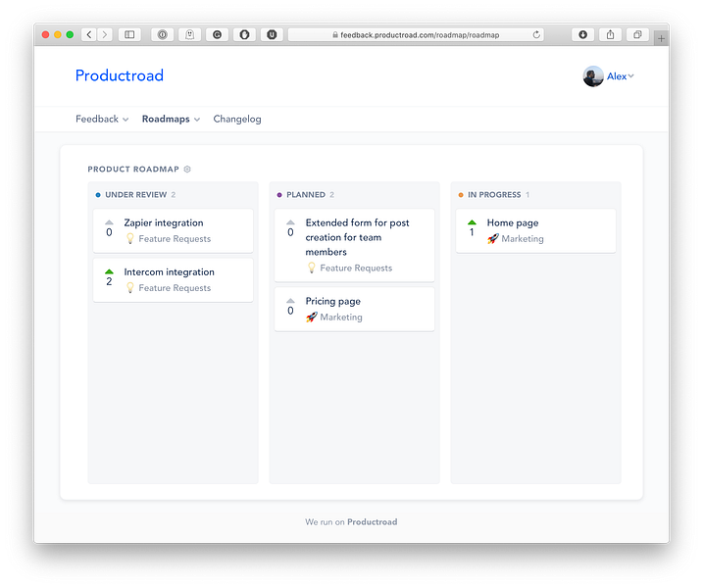The width and height of the screenshot is (703, 588).
Task: Upvote the Extended form post
Action: 290,222
